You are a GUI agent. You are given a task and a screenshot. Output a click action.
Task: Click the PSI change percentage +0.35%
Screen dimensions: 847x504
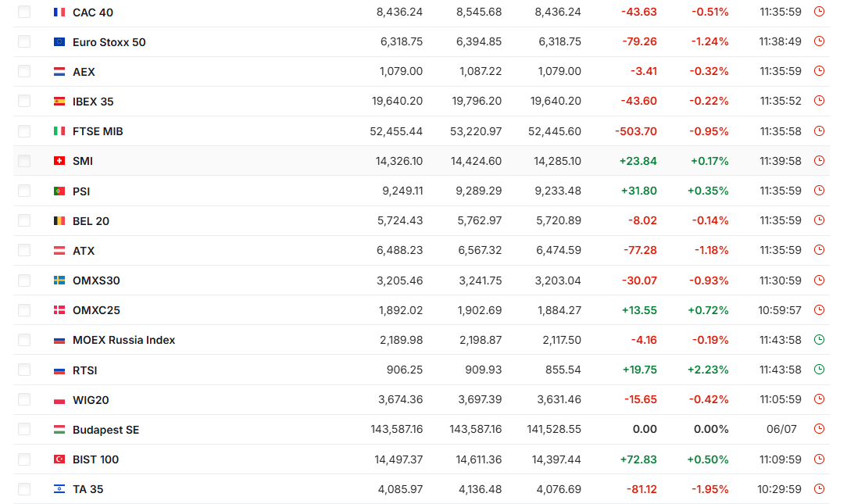click(x=708, y=191)
